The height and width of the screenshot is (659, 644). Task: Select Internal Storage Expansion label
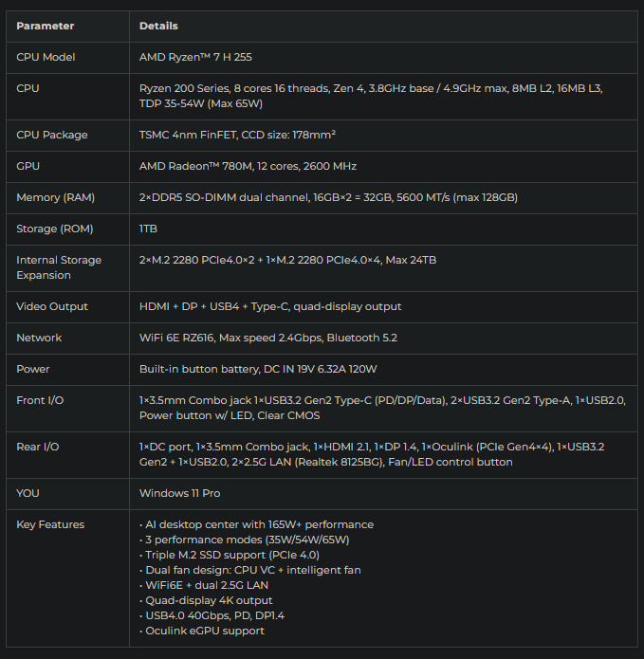pyautogui.click(x=59, y=267)
